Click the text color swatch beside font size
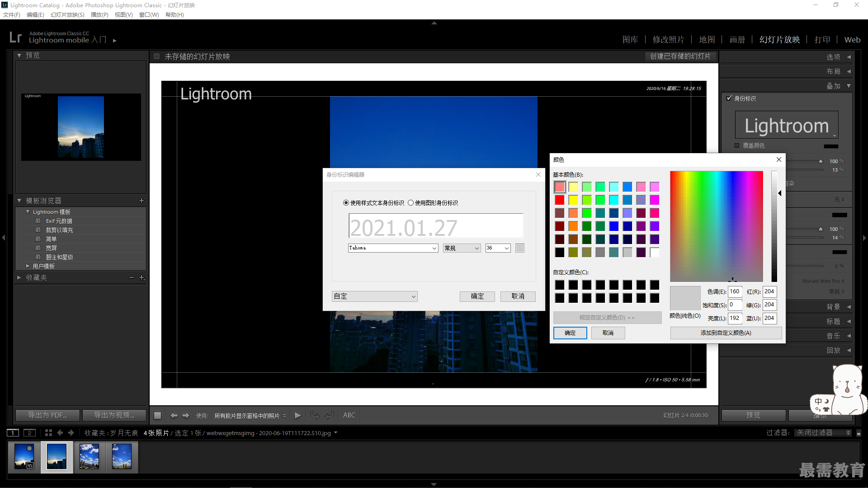Screen dimensions: 868x488 [x=520, y=248]
